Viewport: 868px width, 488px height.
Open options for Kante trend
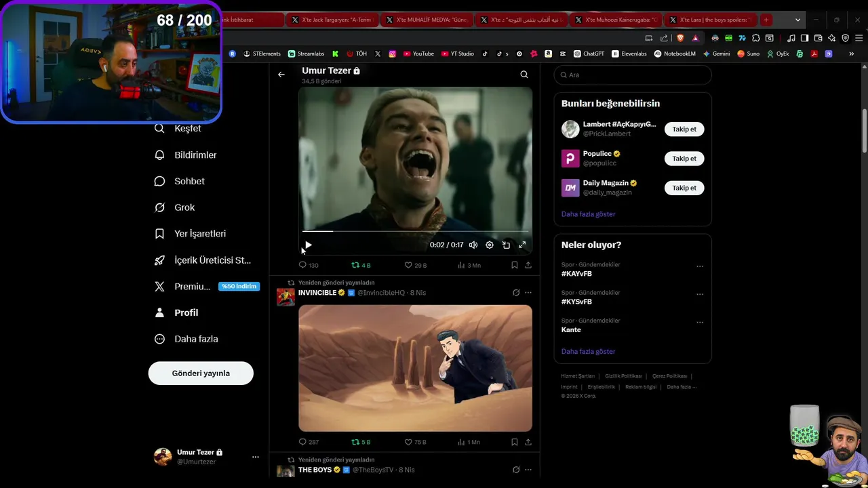[x=700, y=322]
